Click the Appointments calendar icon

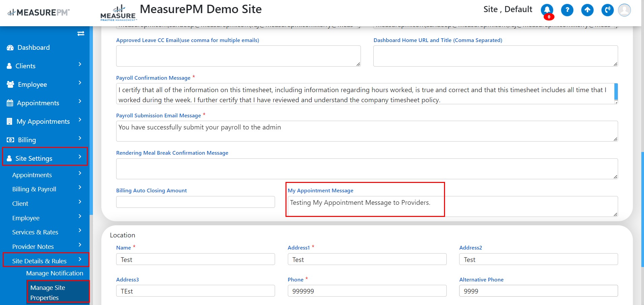pyautogui.click(x=10, y=103)
